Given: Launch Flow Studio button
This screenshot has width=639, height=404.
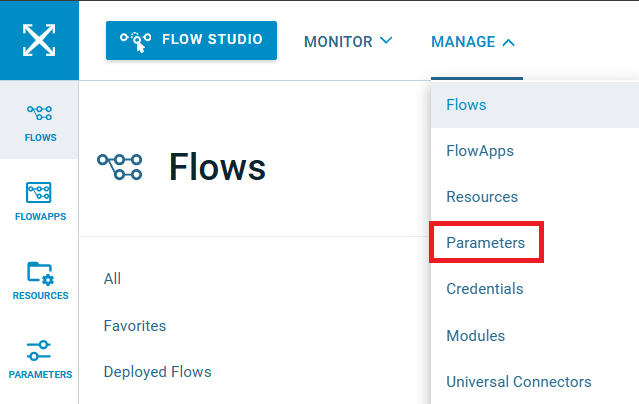Looking at the screenshot, I should pos(191,40).
